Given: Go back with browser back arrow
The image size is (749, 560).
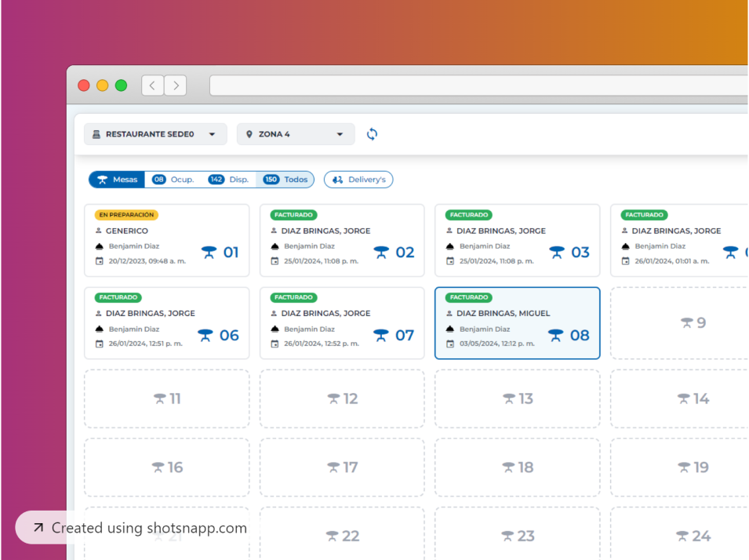Looking at the screenshot, I should pyautogui.click(x=152, y=85).
